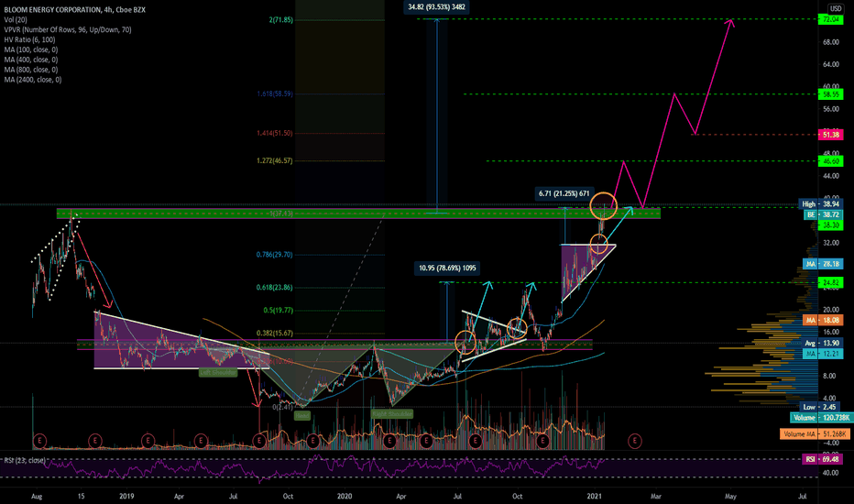Click the earnings E marker right of 2021
Screen dimensions: 854x504
[x=634, y=440]
